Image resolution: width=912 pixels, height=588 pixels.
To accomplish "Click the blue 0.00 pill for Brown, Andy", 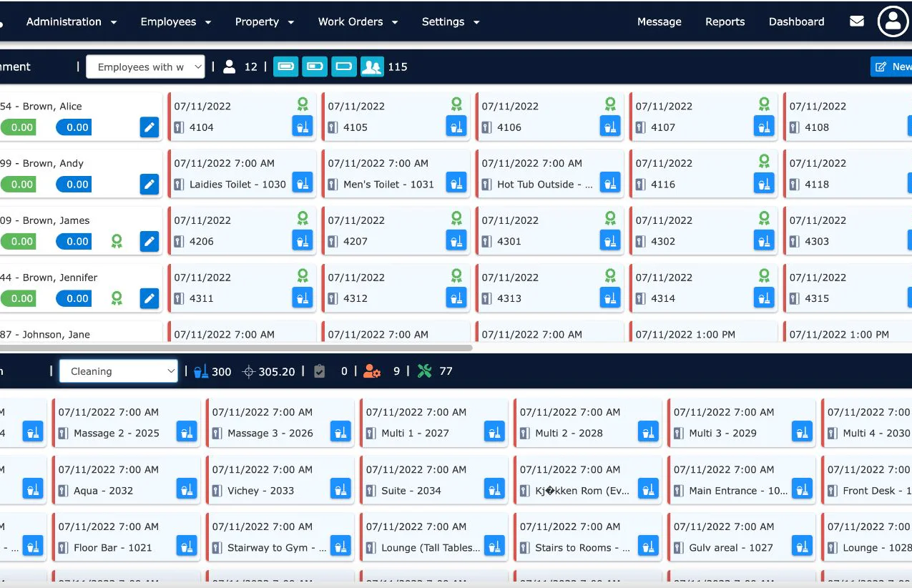I will pyautogui.click(x=74, y=184).
